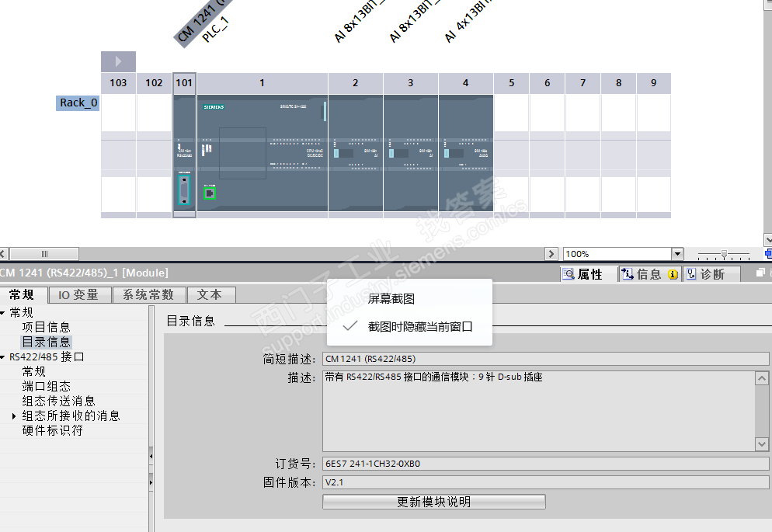Select slot 102 header
Screen dimensions: 772x532
[154, 82]
